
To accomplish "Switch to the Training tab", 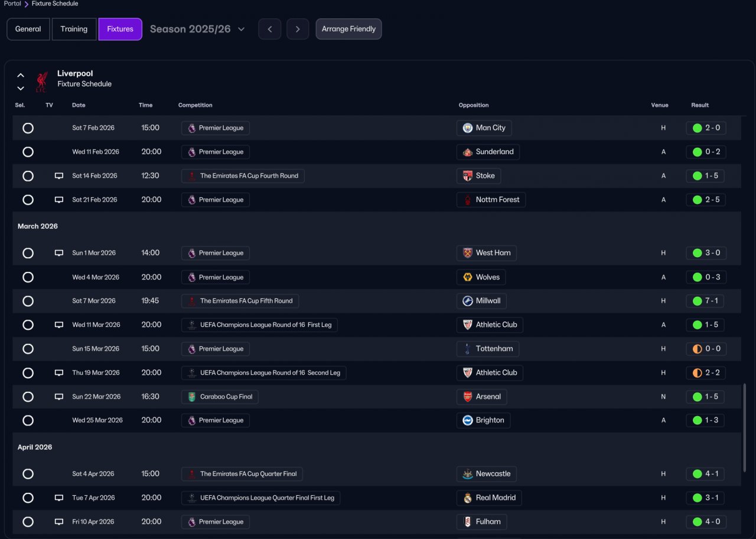I will [x=74, y=29].
